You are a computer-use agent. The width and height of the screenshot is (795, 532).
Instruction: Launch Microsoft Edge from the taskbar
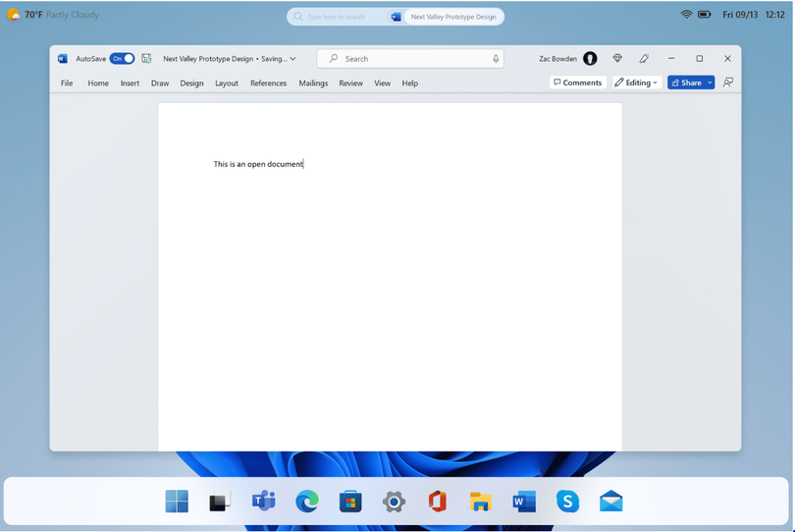(307, 502)
